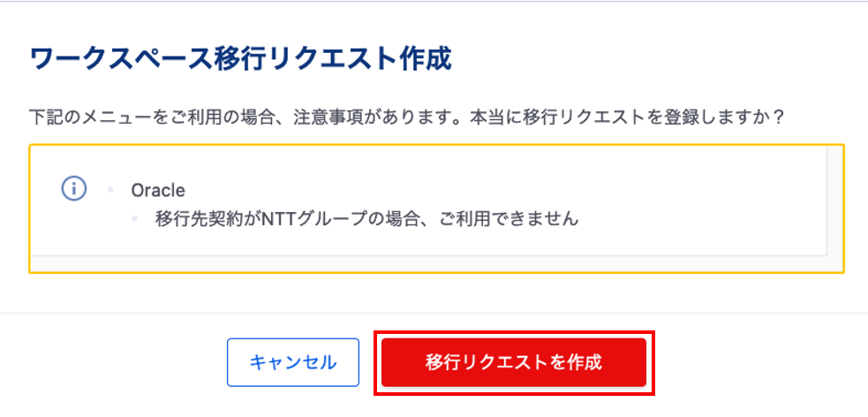The image size is (868, 417).
Task: Click the bullet dot before 移行先契約 line
Action: tap(134, 219)
